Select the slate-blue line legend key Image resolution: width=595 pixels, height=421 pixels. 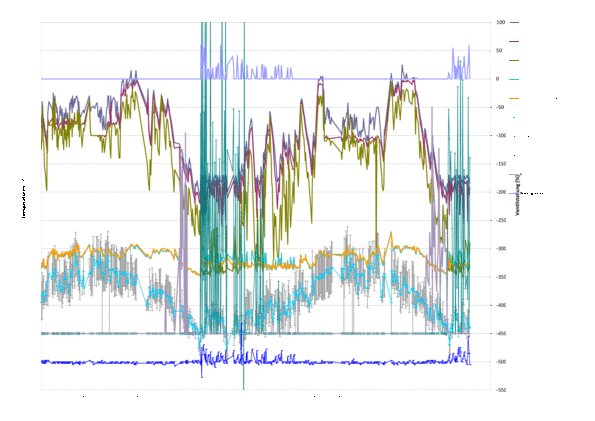click(514, 23)
